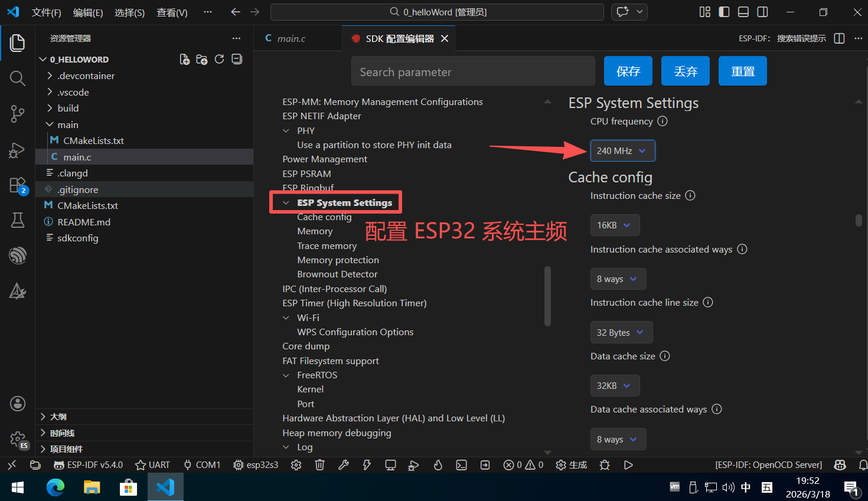
Task: Split the editor to the right
Action: (x=839, y=38)
